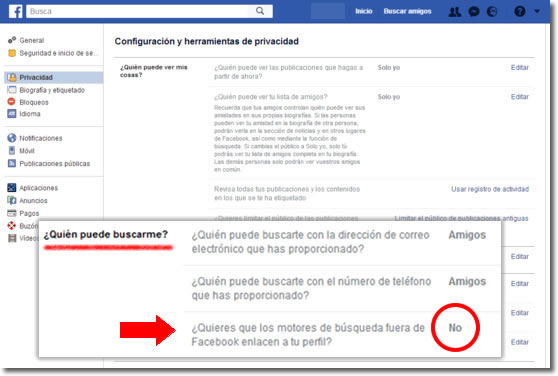
Task: Open Anuncios settings
Action: pos(33,201)
